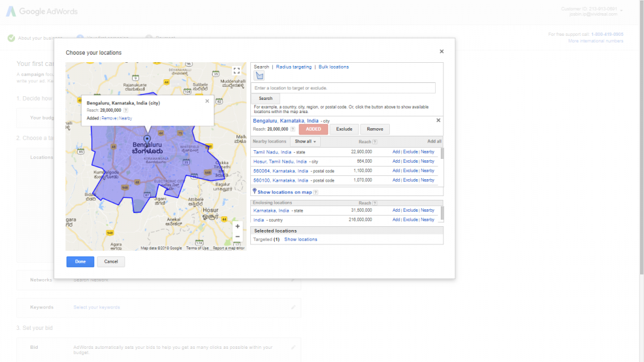Close the Bengaluru map info popup
Screen dimensions: 644x362
207,101
